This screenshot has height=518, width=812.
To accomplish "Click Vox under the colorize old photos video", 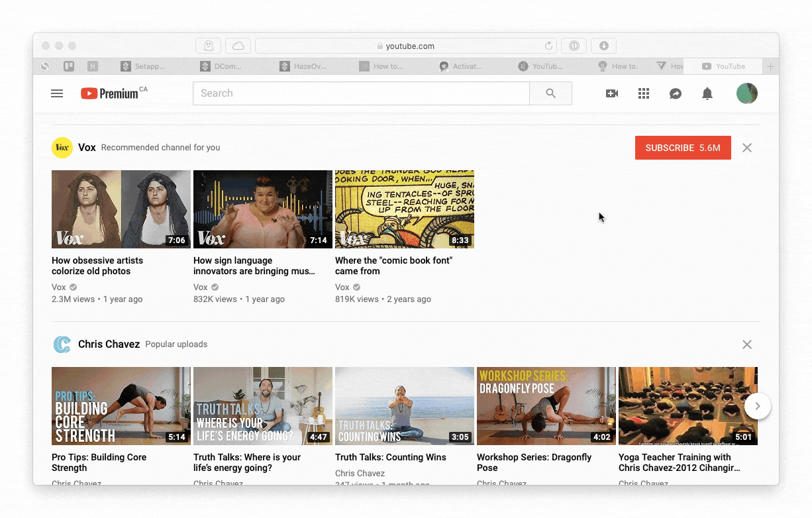I will click(59, 287).
